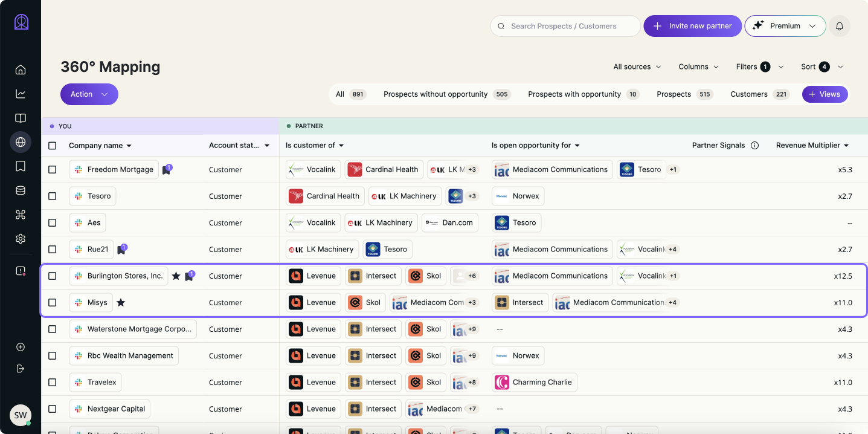The image size is (868, 434).
Task: Select Prospects without opportunity tab
Action: pyautogui.click(x=447, y=94)
